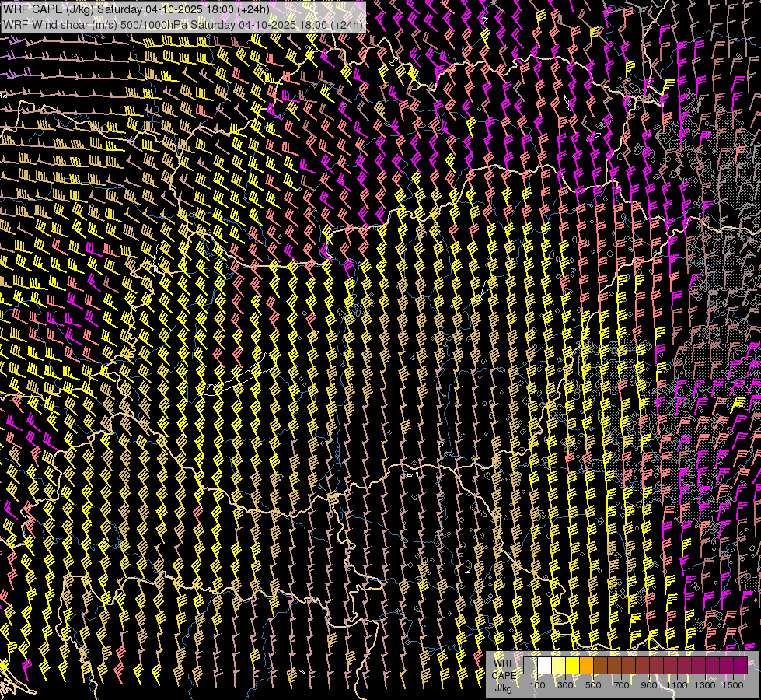
Task: Click the 1500 legend value
Action: 733,685
